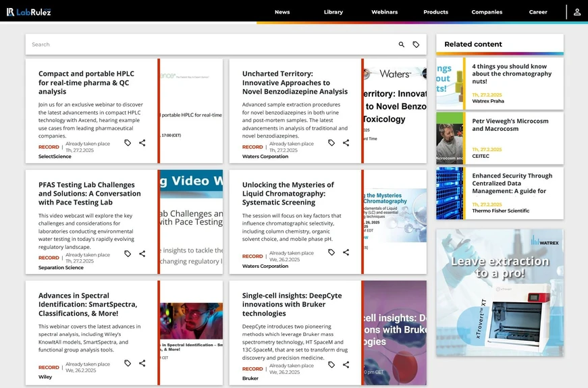Click server rack thumbnail for Enhanced Security

pyautogui.click(x=449, y=194)
